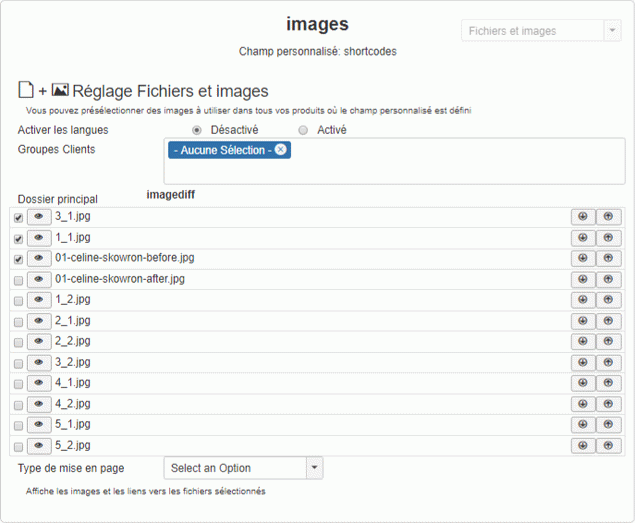Choose the Désactivé language option

(x=196, y=130)
